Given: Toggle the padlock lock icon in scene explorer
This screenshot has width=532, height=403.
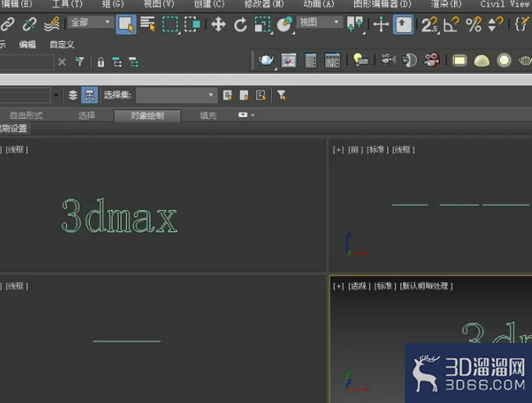Looking at the screenshot, I should 101,62.
